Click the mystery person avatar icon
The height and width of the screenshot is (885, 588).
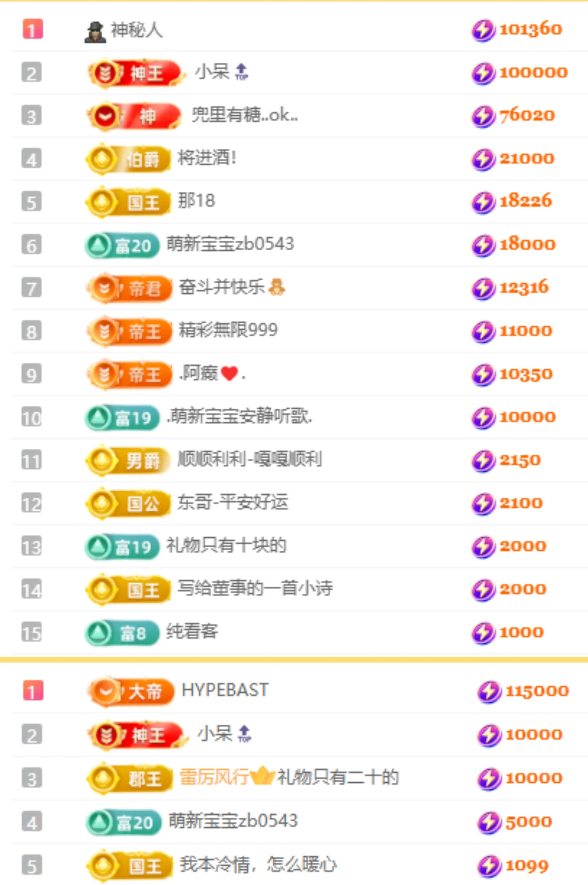pos(95,32)
